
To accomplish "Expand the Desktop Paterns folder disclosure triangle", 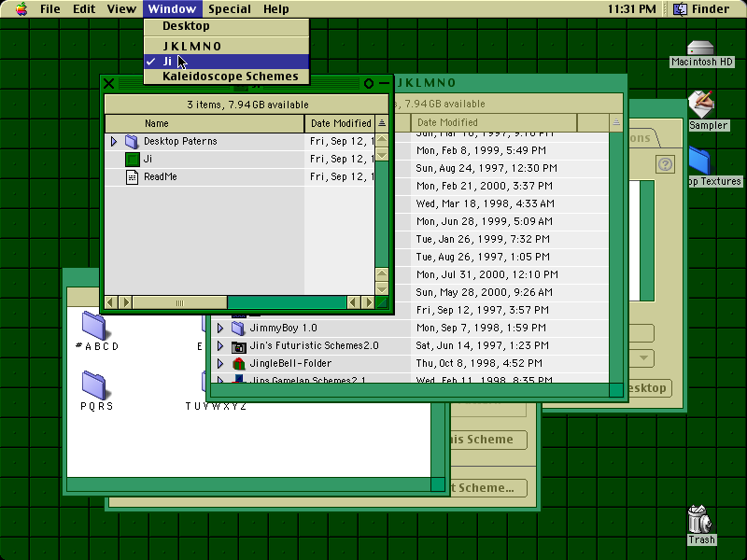I will [x=113, y=142].
